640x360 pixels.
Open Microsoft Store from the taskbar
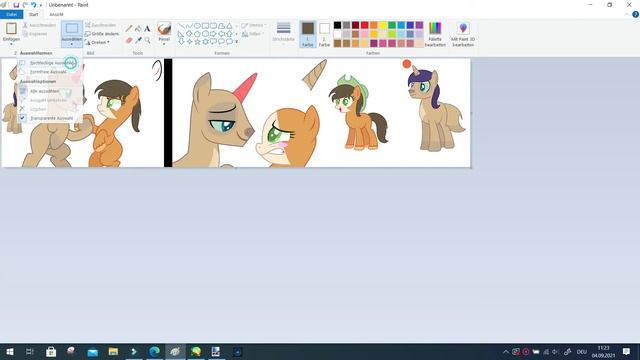(51, 351)
